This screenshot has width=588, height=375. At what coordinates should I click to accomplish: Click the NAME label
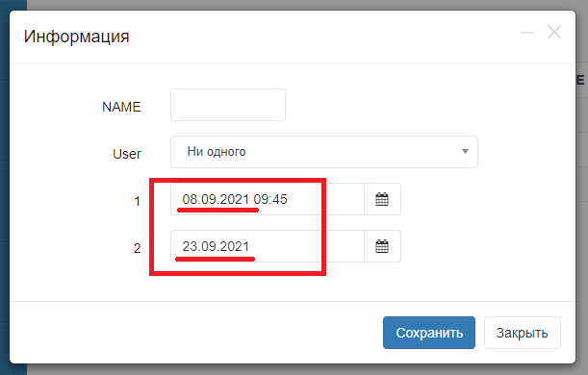coord(121,107)
